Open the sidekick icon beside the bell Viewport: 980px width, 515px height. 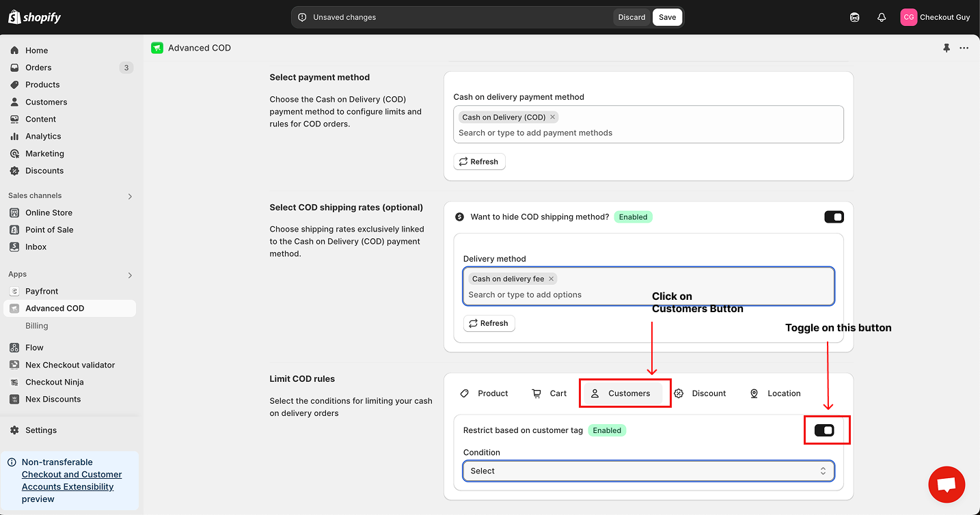[x=854, y=17]
